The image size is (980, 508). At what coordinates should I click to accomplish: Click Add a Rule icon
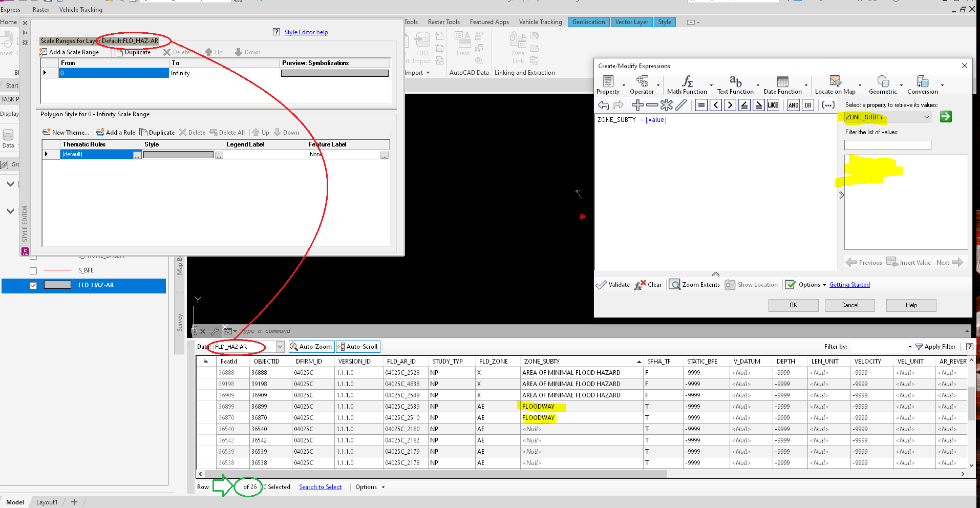[100, 132]
